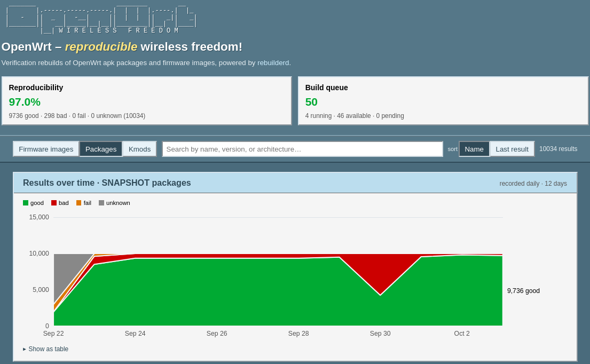Click the red bad legend swatch

54,203
